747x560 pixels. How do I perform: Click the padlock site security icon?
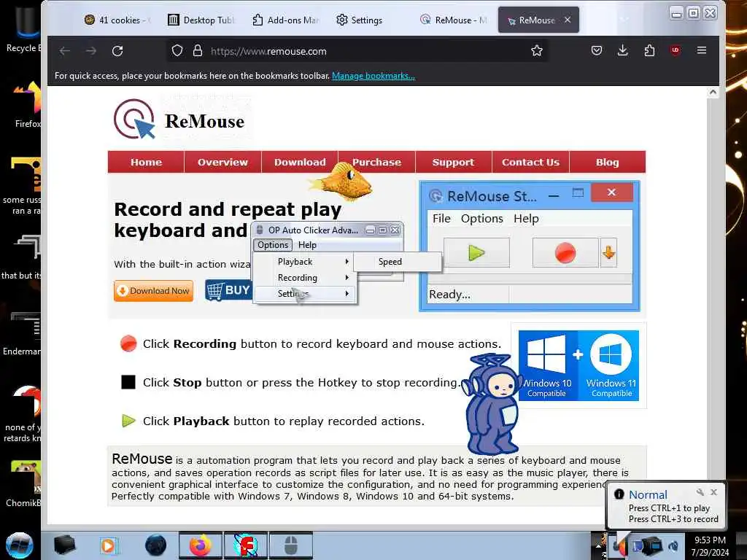[198, 51]
